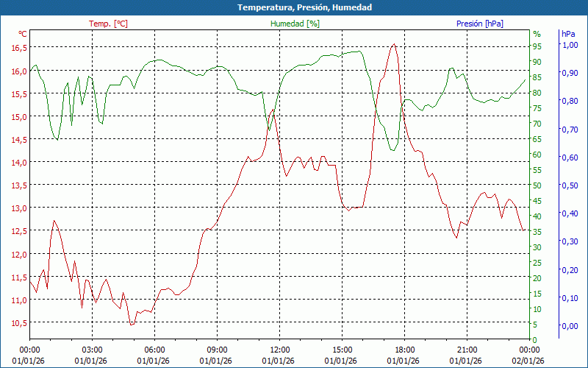This screenshot has width=588, height=368.
Task: Click the 45 humidity axis value
Action: coord(537,201)
